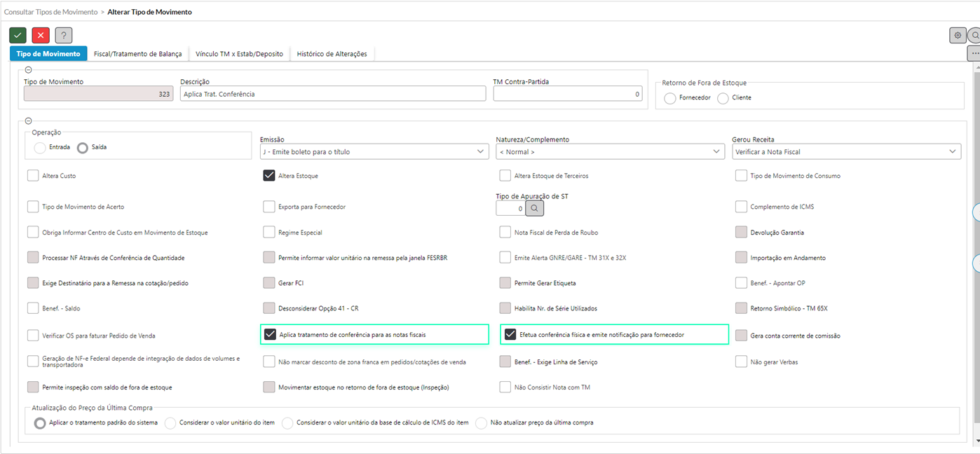The image size is (980, 454).
Task: Click the Gera conta corrente de comissão checkbox
Action: pos(742,336)
